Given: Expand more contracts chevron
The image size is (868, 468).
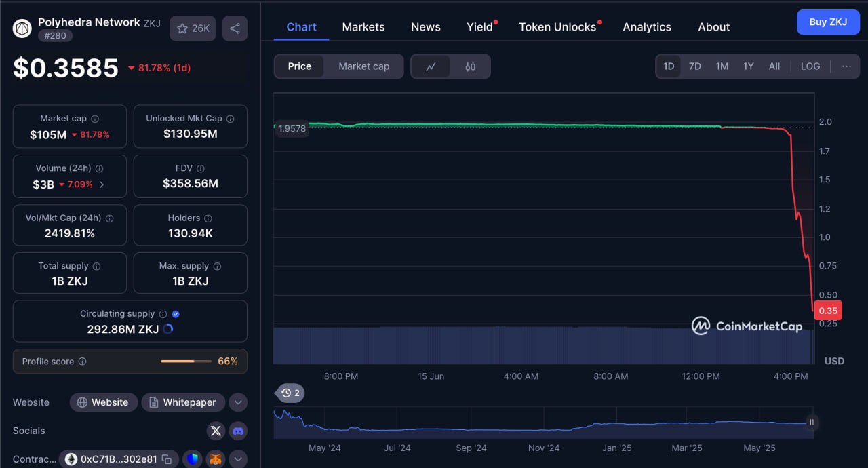Looking at the screenshot, I should [x=238, y=459].
